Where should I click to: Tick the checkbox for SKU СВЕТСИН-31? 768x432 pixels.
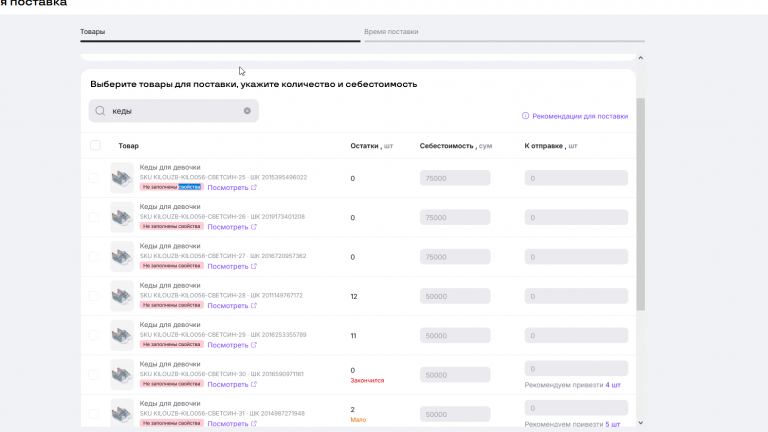click(x=93, y=414)
